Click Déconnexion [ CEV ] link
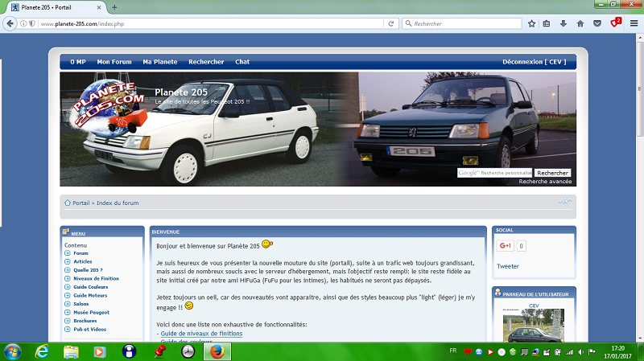Screen dimensions: 644x361 535,62
